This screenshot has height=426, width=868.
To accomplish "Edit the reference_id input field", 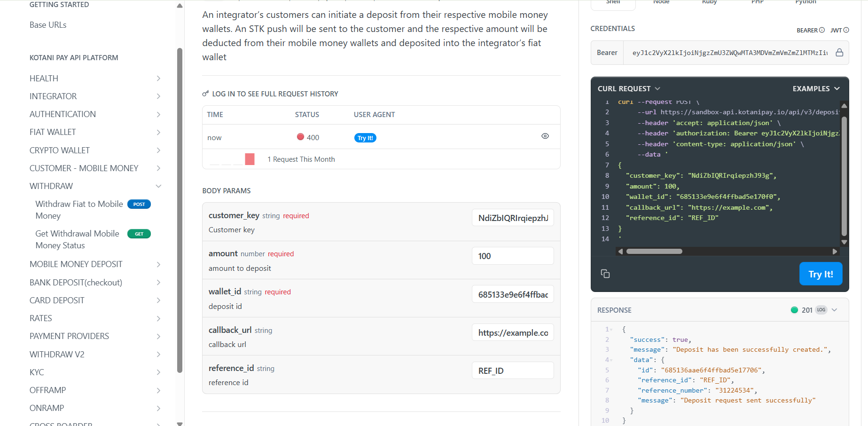I will (x=513, y=371).
